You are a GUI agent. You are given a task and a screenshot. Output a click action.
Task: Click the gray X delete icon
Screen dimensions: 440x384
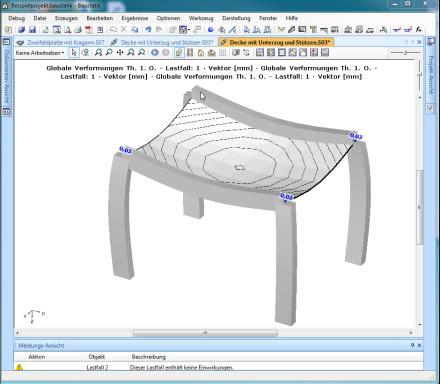pyautogui.click(x=124, y=29)
